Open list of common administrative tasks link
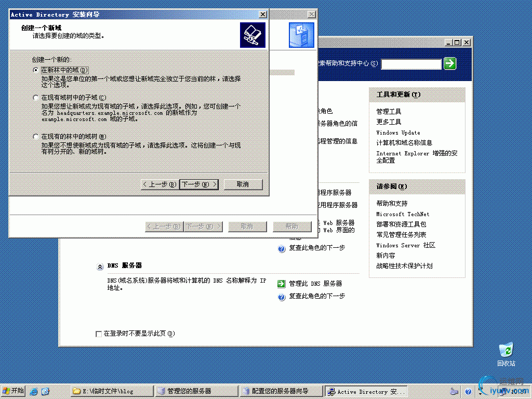The image size is (532, 399). (401, 234)
